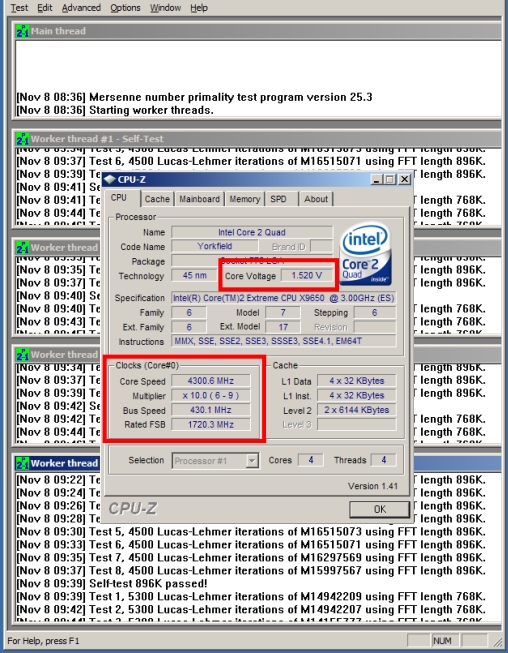Click the active bottom Worker thread icon
Viewport: 508px width, 653px height.
[x=22, y=463]
